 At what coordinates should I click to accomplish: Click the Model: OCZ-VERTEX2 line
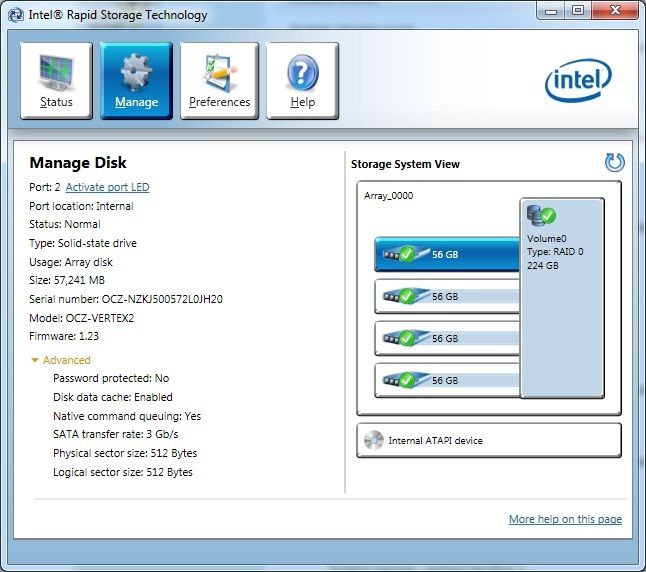[x=81, y=318]
